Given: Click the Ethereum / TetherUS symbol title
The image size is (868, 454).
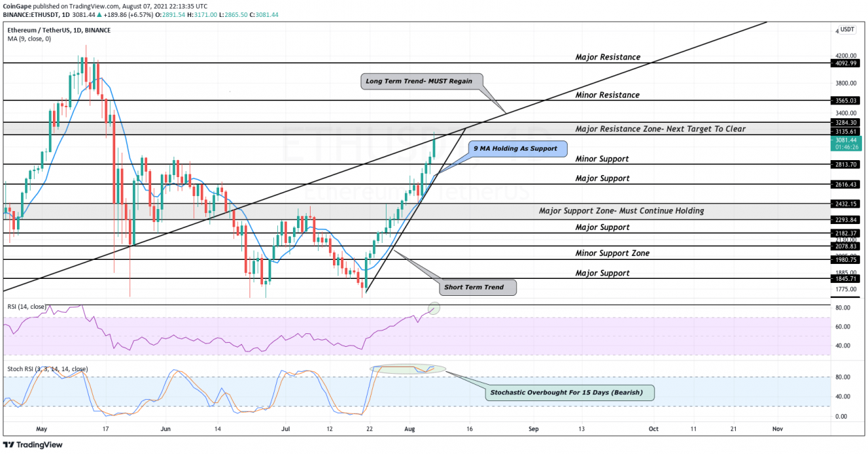Looking at the screenshot, I should 59,31.
